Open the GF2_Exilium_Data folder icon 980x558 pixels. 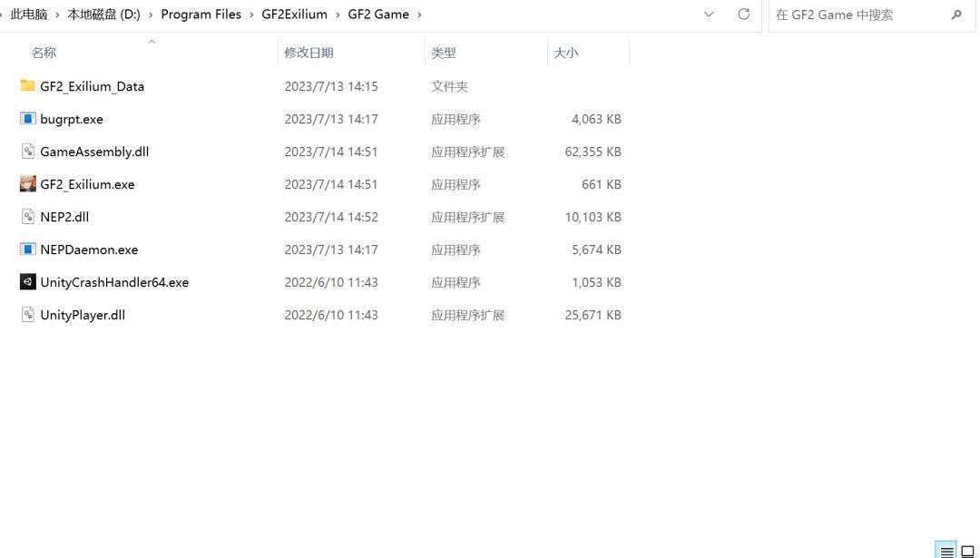[x=27, y=85]
